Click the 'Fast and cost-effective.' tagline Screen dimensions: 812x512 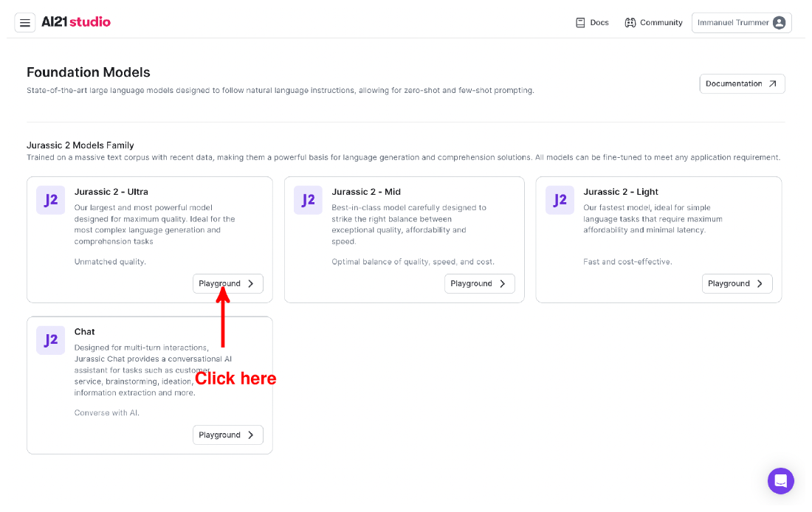point(627,262)
